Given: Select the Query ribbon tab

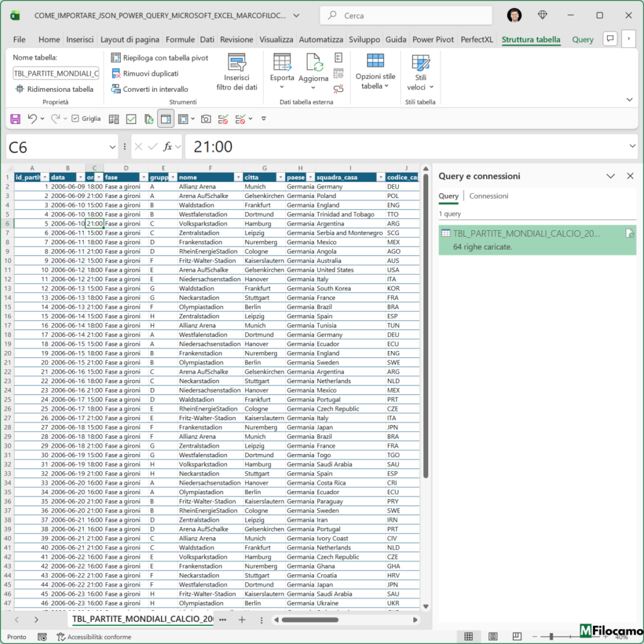Looking at the screenshot, I should 582,40.
